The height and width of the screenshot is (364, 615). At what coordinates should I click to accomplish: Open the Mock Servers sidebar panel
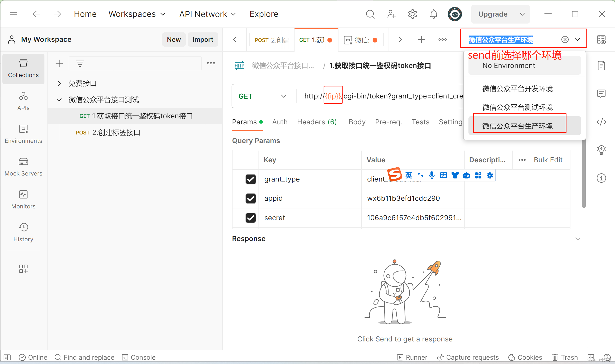(x=23, y=167)
